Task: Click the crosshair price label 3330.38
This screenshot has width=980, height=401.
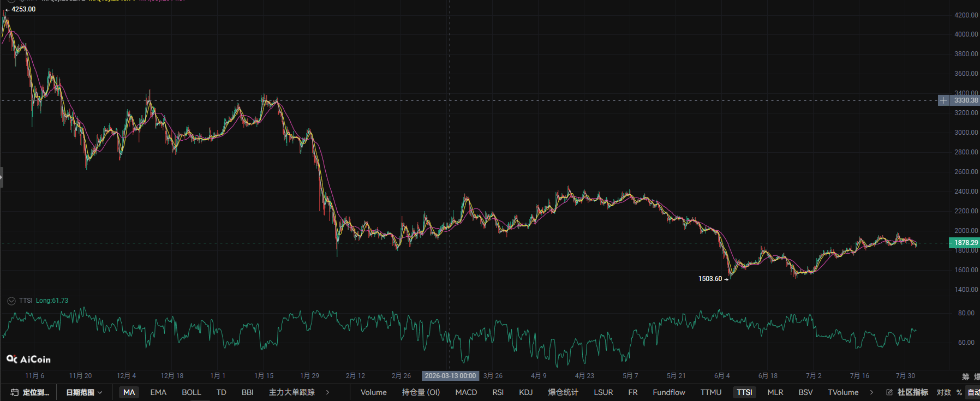Action: tap(965, 100)
